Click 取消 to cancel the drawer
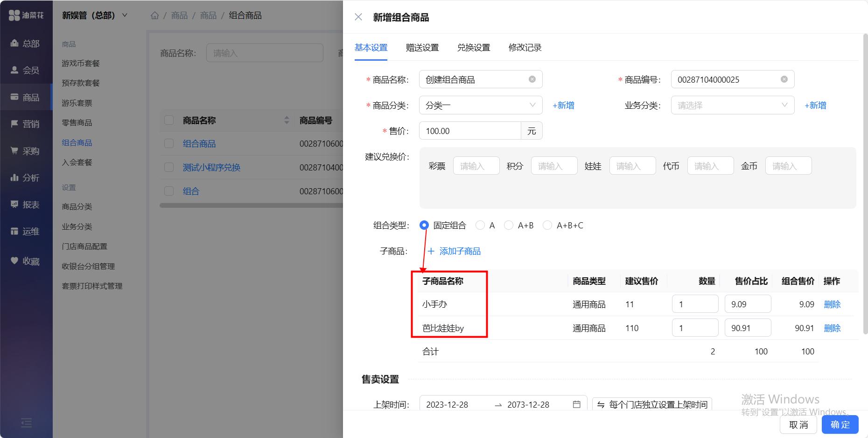 pos(798,424)
